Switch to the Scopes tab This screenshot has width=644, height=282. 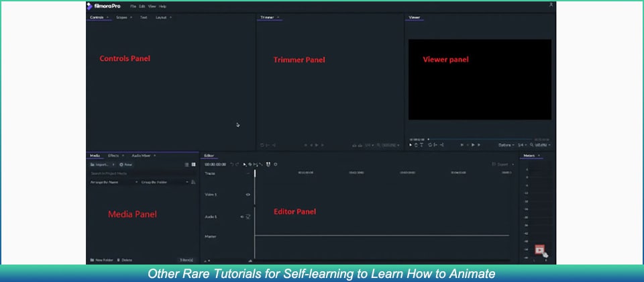tap(121, 17)
